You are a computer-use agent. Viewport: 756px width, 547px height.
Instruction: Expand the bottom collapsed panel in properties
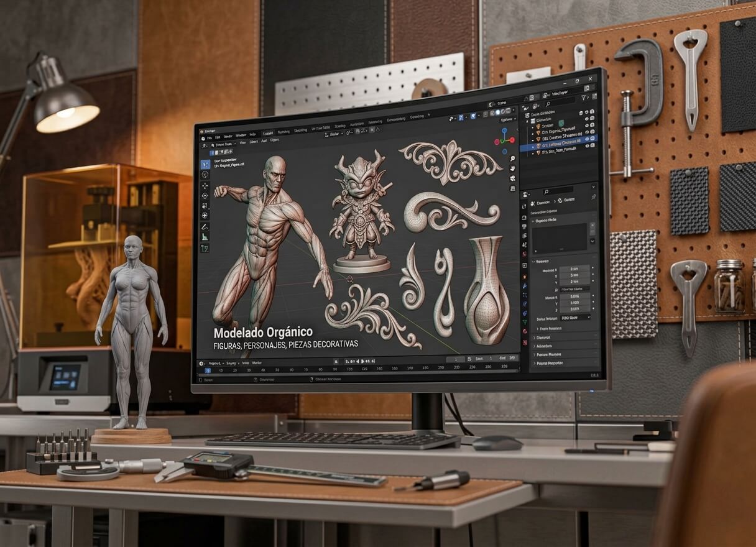tap(565, 362)
